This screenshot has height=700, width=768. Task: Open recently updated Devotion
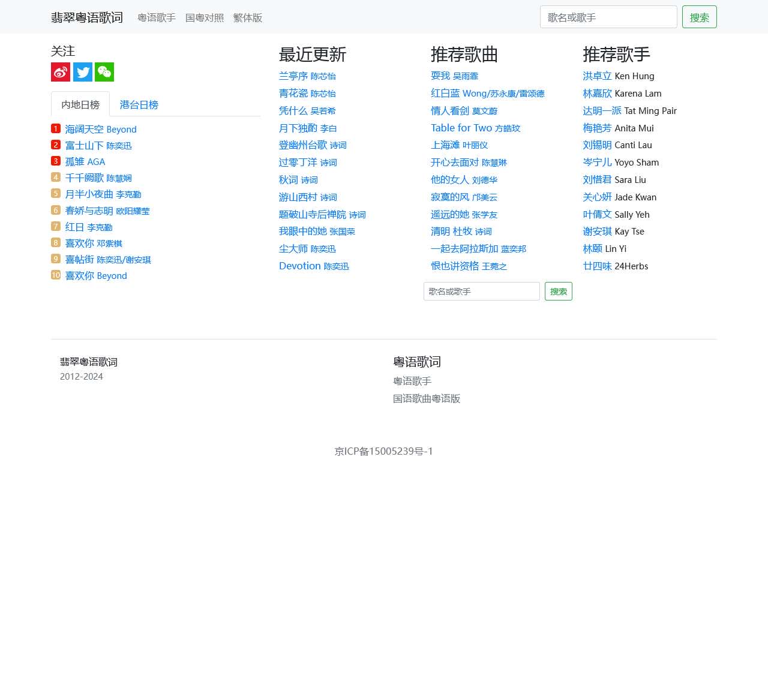314,266
